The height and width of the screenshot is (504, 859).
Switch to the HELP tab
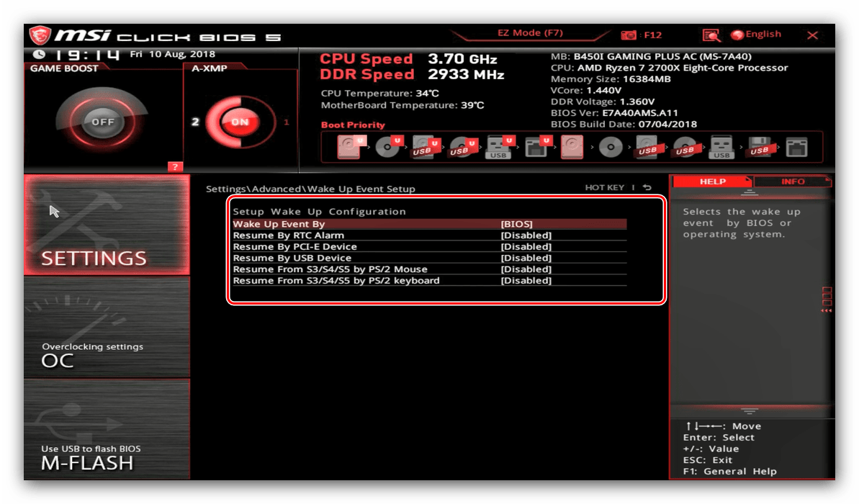(712, 181)
